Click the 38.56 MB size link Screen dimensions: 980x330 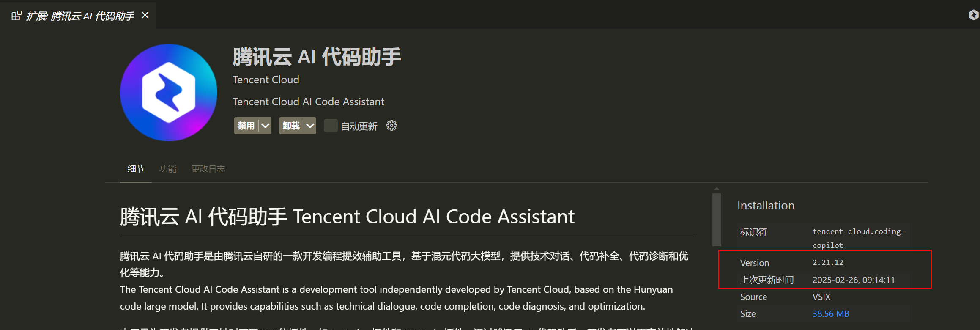830,314
